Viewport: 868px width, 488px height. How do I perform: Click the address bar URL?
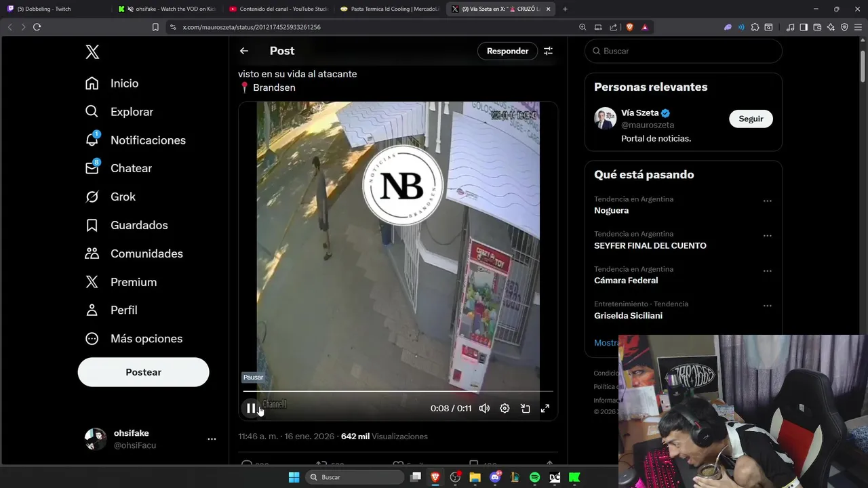[x=252, y=27]
